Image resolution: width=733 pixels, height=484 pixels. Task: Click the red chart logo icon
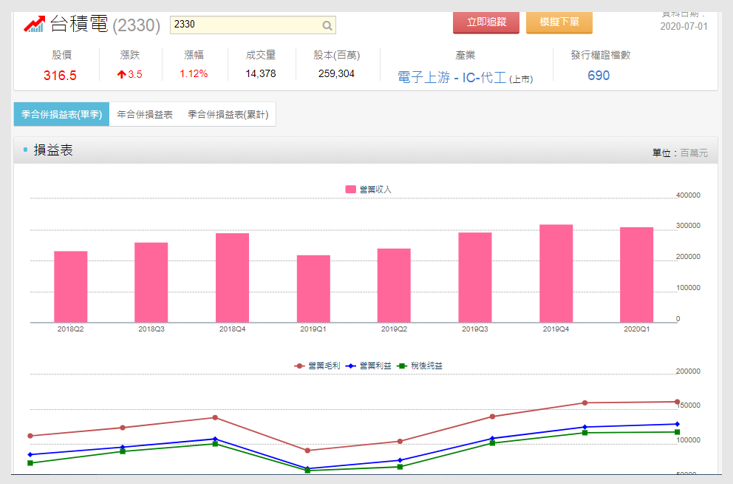(35, 24)
